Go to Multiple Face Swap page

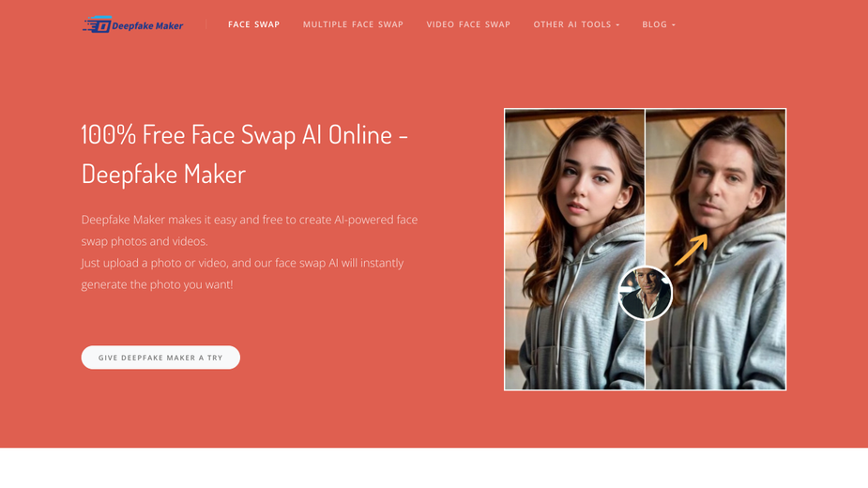(353, 24)
